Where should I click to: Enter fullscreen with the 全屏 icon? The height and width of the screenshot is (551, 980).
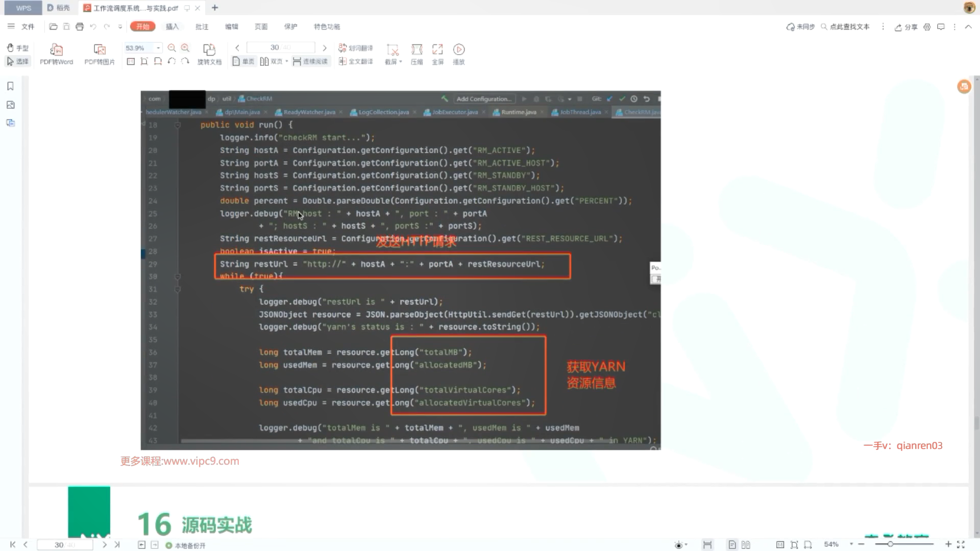tap(437, 49)
